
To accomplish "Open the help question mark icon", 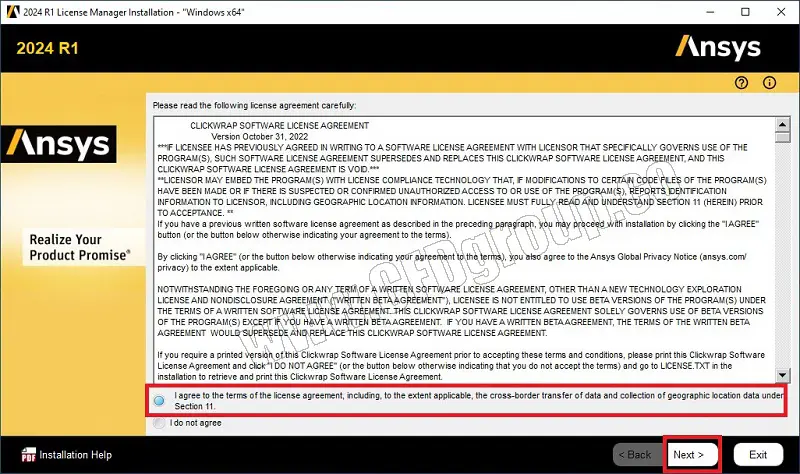I will [x=741, y=83].
